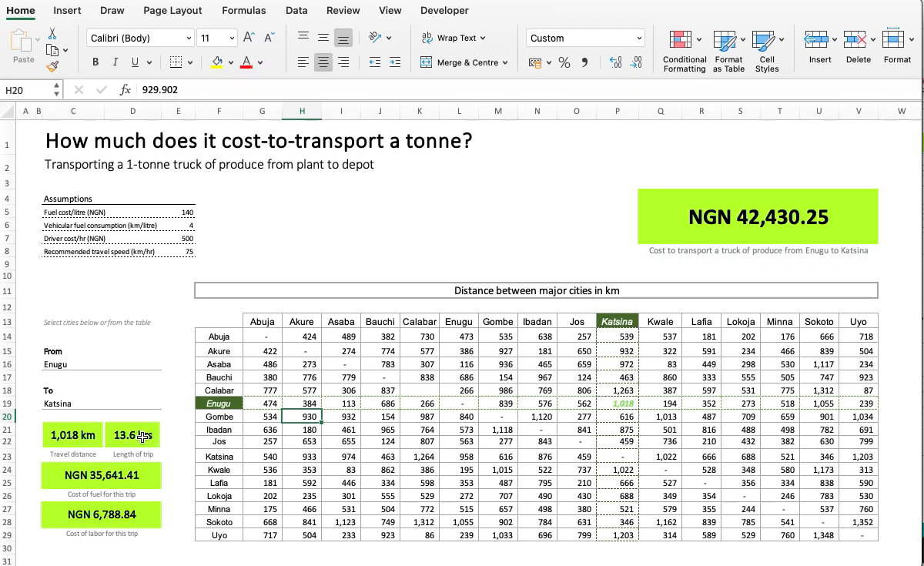Apply comma style format
This screenshot has height=566, width=924.
584,62
